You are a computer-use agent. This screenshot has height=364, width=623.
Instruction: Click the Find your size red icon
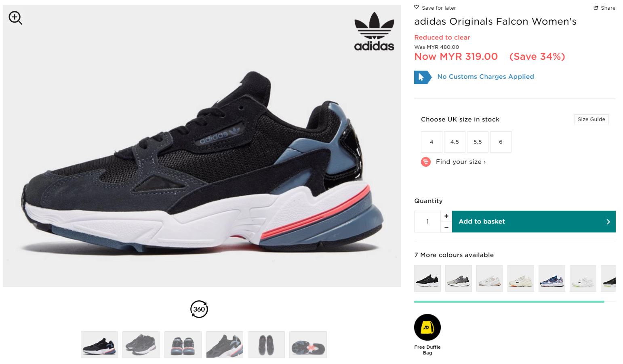(x=426, y=162)
